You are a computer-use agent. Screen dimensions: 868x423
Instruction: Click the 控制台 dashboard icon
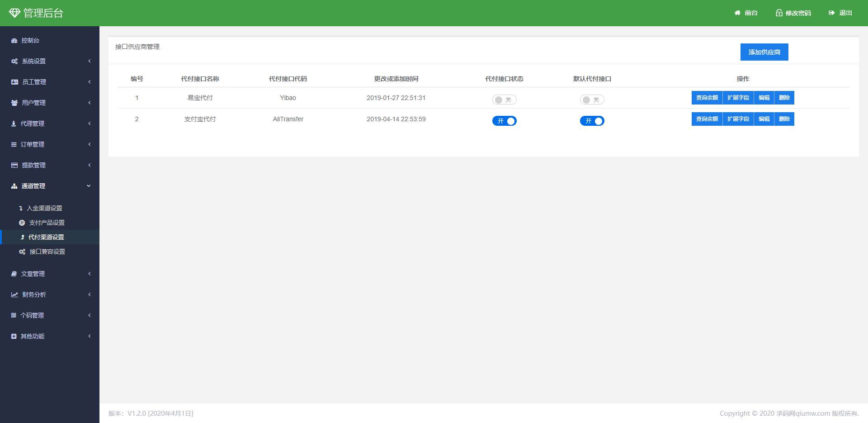14,40
